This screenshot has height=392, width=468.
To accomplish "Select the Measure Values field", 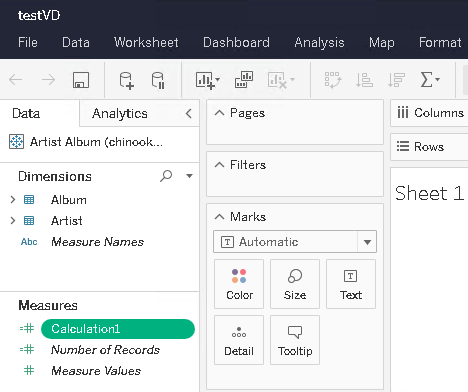I will pos(96,370).
